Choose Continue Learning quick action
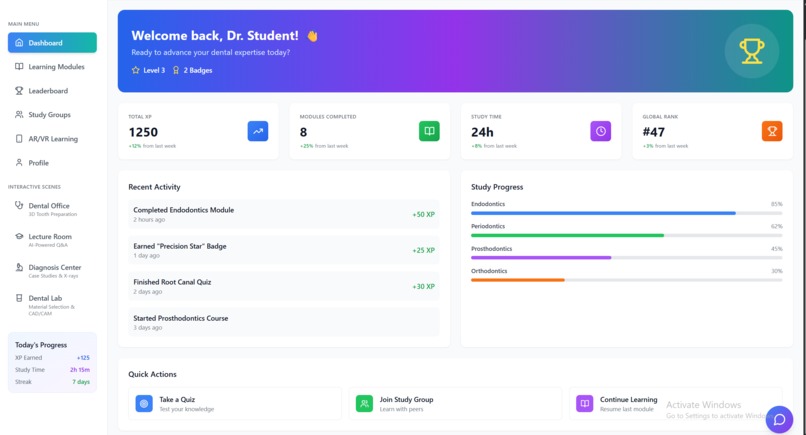The image size is (806, 435). point(675,404)
